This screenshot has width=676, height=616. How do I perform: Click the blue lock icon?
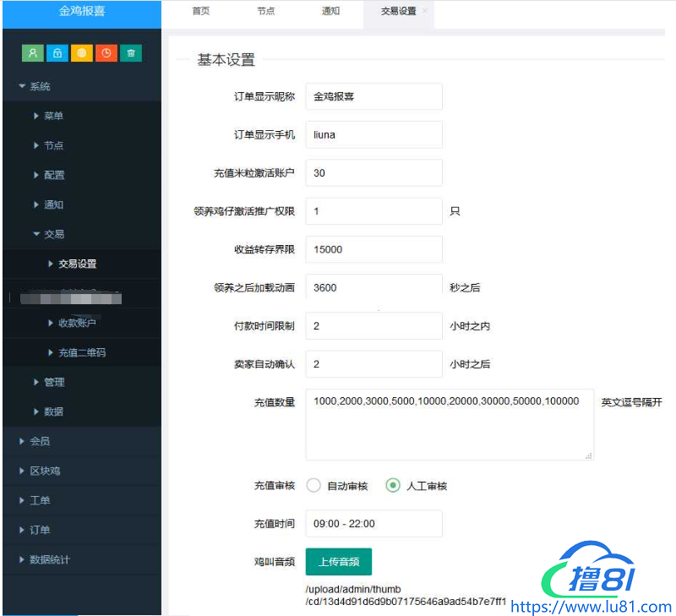pyautogui.click(x=57, y=52)
